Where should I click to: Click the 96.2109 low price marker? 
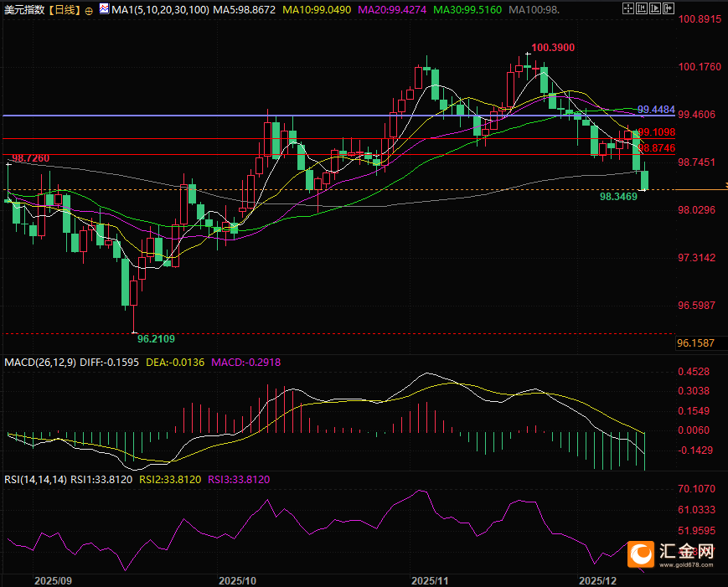pyautogui.click(x=156, y=339)
